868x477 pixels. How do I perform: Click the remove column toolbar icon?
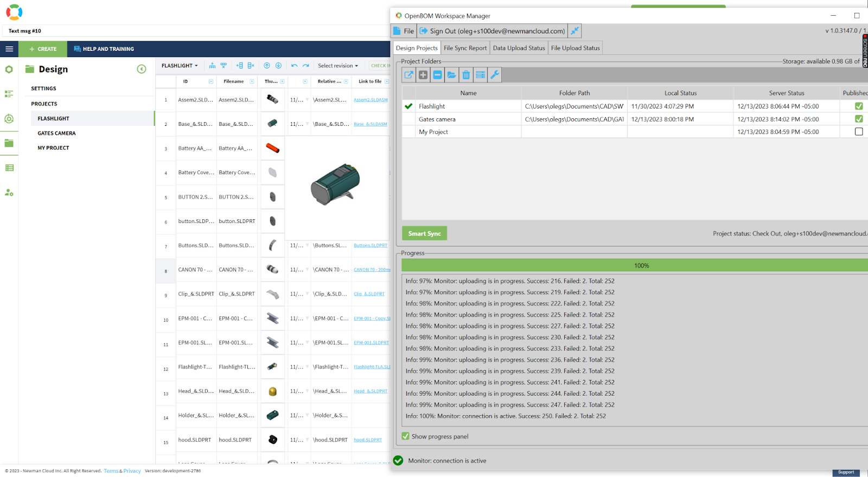point(251,66)
